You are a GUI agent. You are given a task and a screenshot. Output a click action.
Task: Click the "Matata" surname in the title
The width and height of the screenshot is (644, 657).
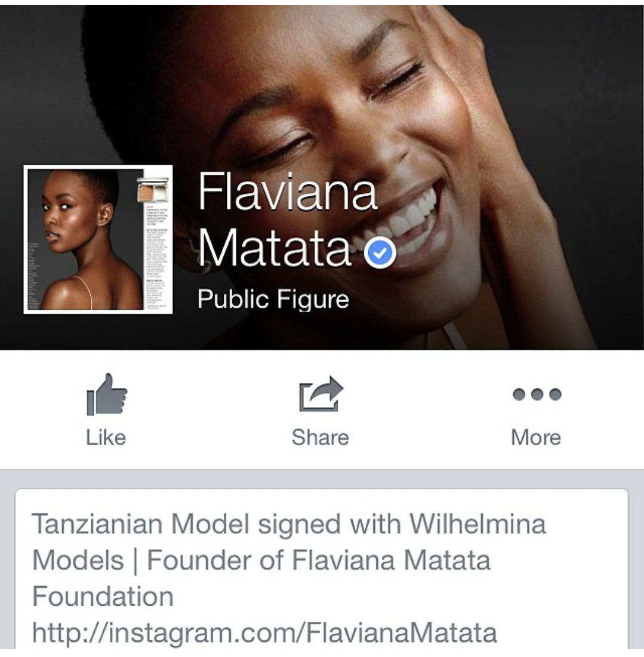click(x=274, y=248)
